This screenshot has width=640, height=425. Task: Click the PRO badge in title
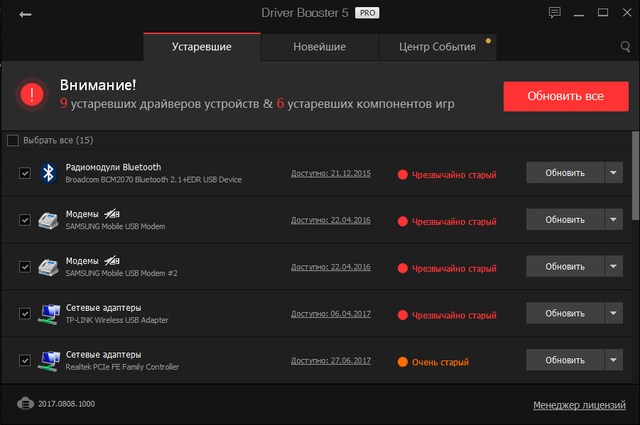pyautogui.click(x=367, y=13)
